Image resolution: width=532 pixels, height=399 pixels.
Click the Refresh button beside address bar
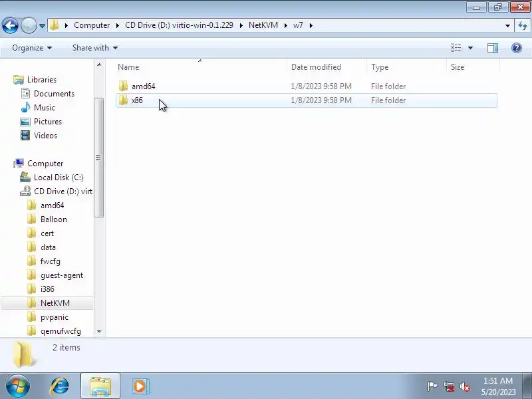[x=522, y=25]
